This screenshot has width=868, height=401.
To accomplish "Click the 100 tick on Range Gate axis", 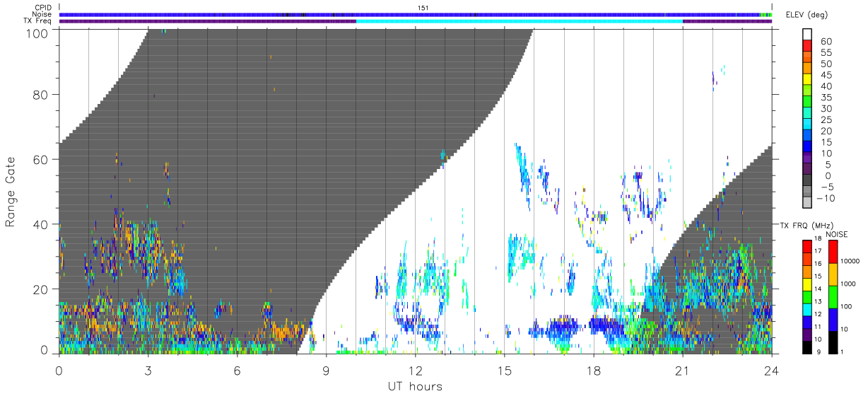I will 38,33.
